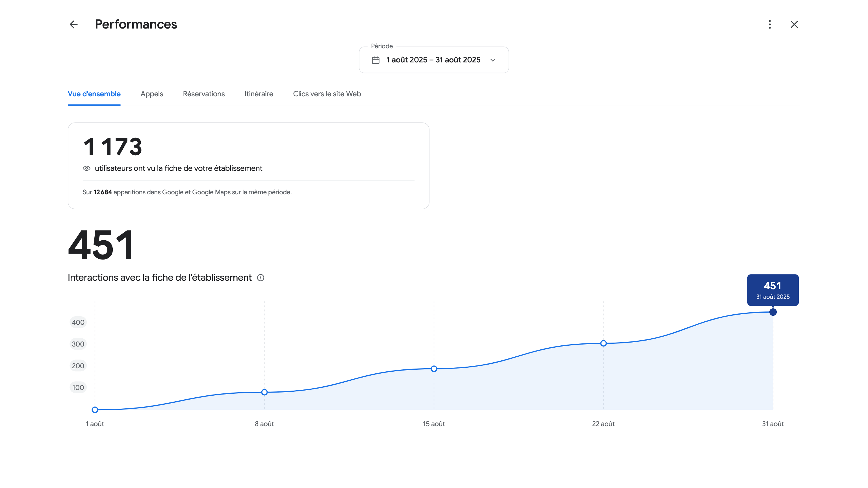868x488 pixels.
Task: Click the calendar icon in Période field
Action: 375,60
